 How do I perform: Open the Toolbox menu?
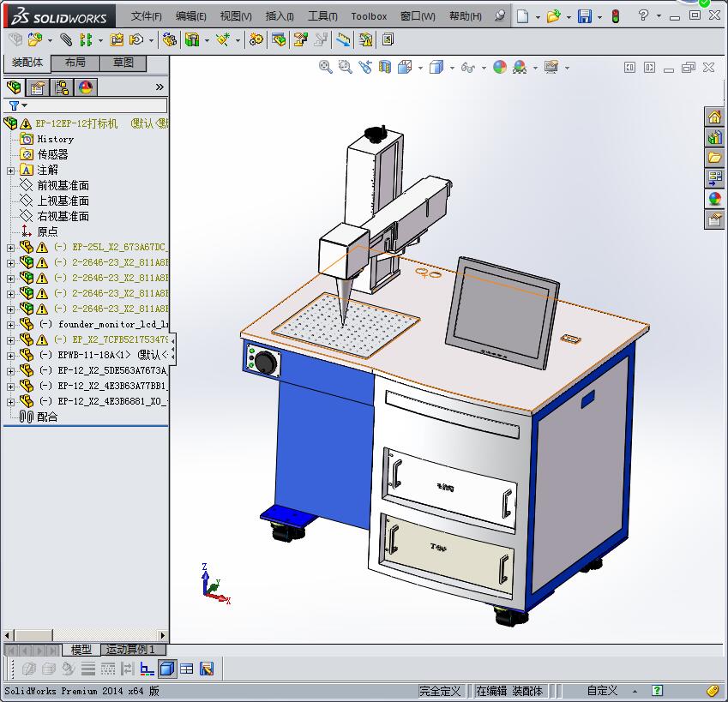coord(369,16)
